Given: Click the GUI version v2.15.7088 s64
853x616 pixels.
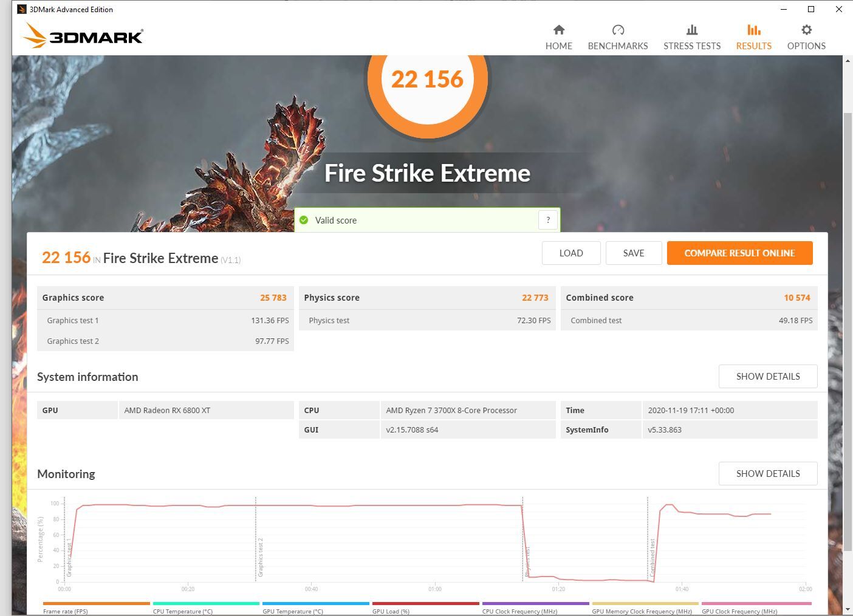Looking at the screenshot, I should coord(412,429).
